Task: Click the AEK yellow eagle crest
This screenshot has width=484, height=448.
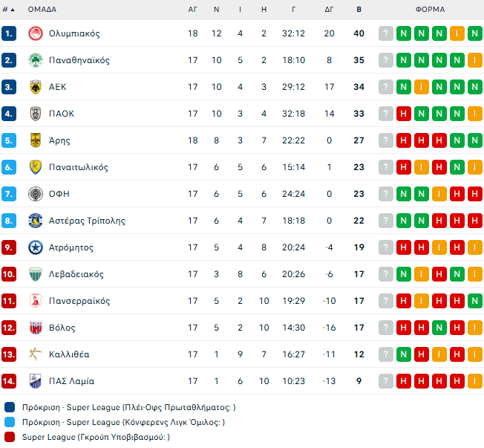Action: pyautogui.click(x=35, y=87)
